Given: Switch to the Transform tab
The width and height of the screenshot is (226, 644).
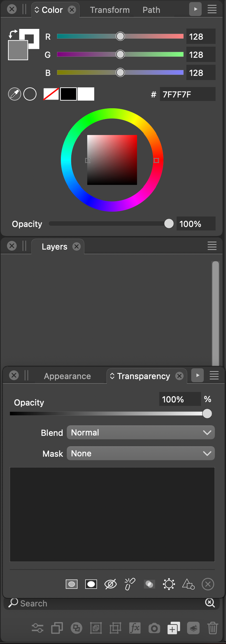Looking at the screenshot, I should (x=110, y=10).
